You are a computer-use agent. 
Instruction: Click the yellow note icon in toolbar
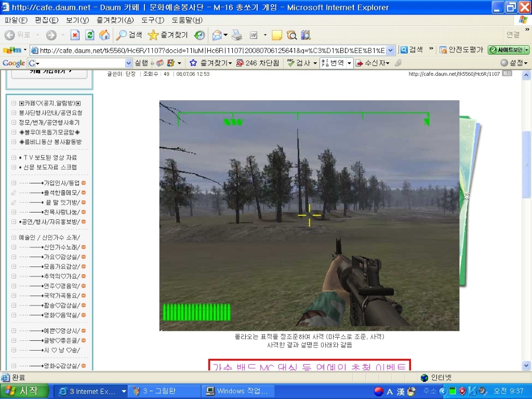pyautogui.click(x=276, y=35)
